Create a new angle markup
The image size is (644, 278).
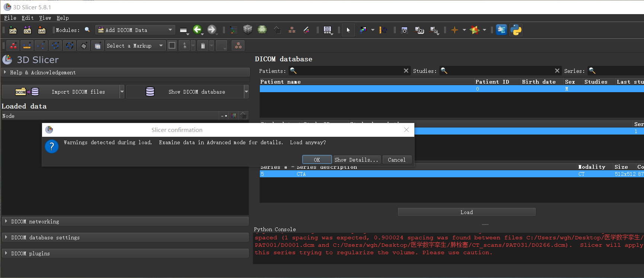41,46
